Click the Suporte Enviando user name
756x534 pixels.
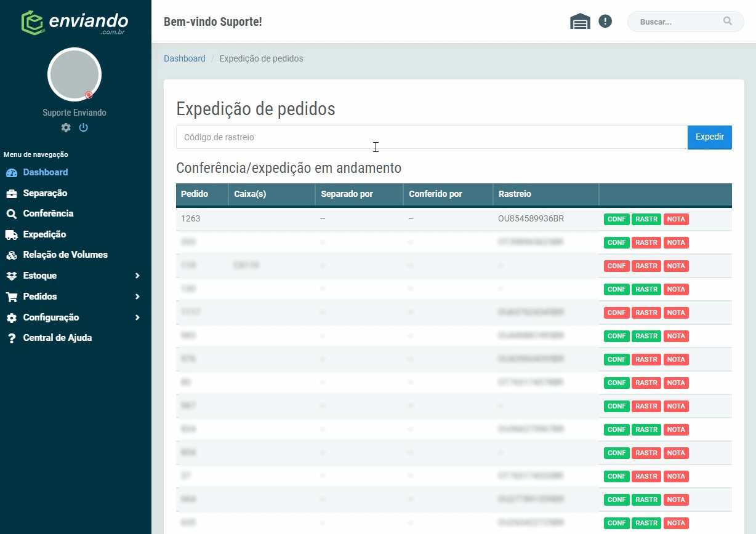(74, 113)
